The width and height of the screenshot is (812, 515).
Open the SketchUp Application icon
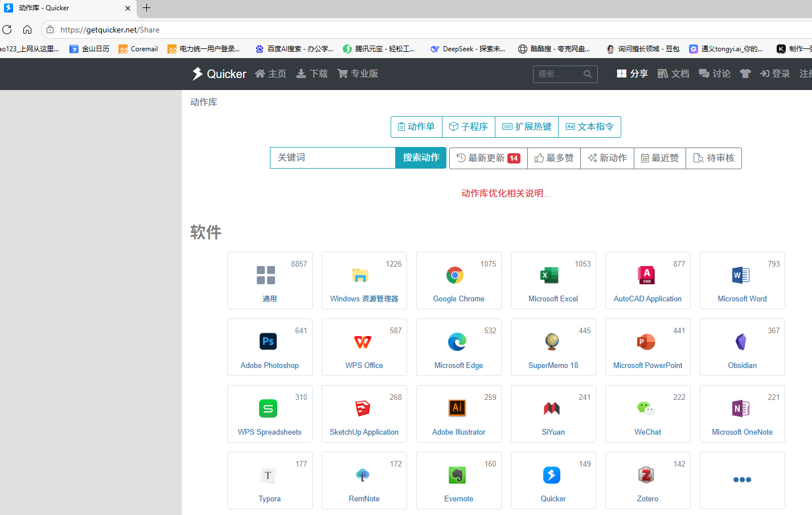pyautogui.click(x=363, y=408)
